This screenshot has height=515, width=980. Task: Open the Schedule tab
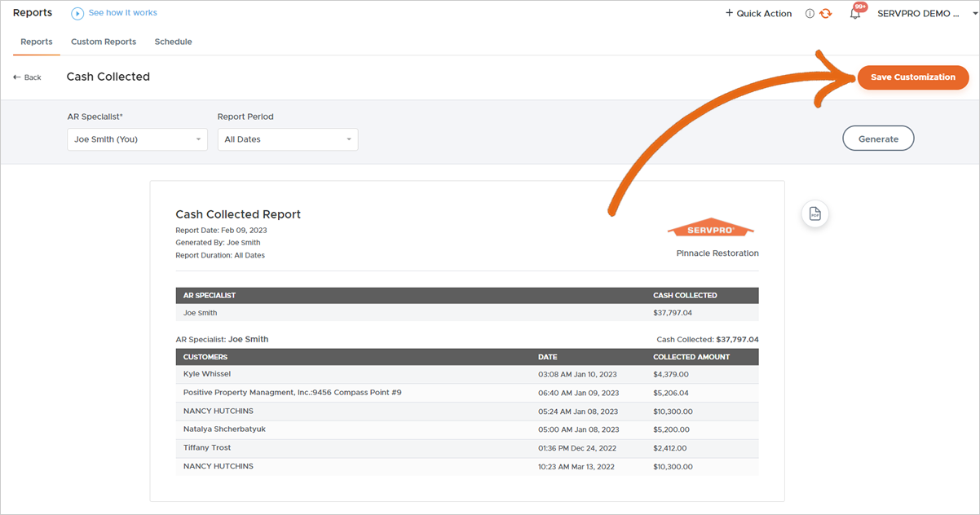(x=173, y=42)
